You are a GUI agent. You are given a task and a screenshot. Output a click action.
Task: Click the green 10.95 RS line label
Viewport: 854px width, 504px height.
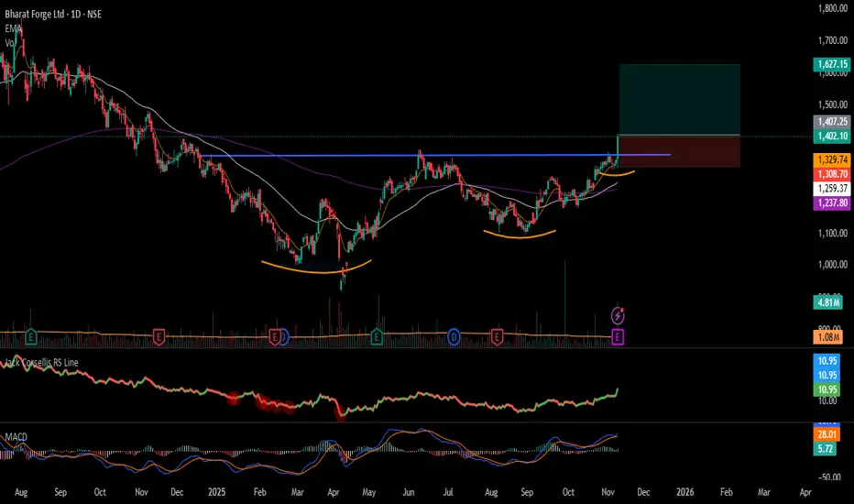827,389
